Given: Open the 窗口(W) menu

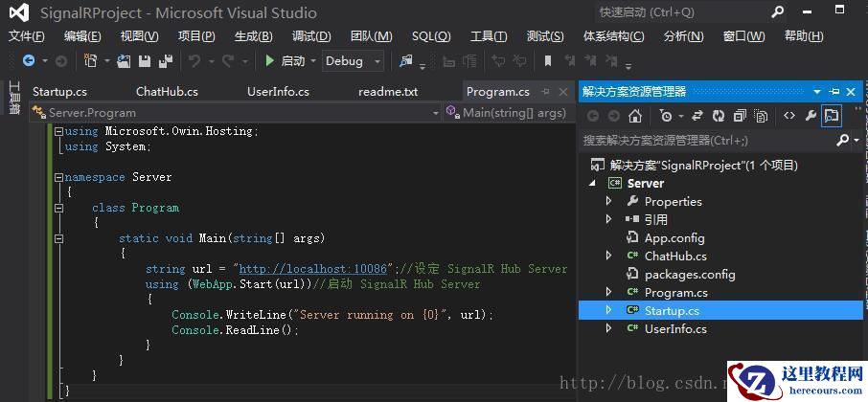Looking at the screenshot, I should [x=744, y=36].
